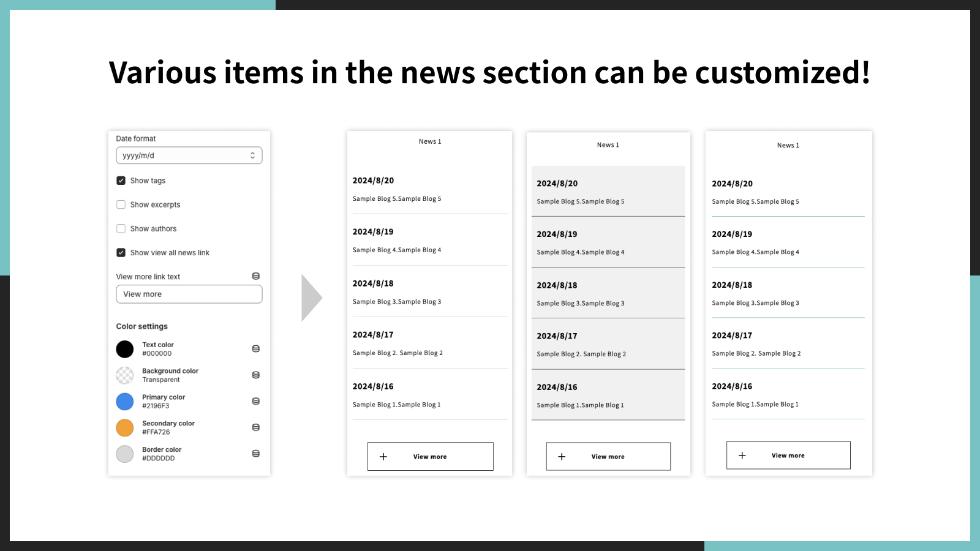Open dynamic source for Secondary color
This screenshot has width=980, height=551.
(x=255, y=427)
